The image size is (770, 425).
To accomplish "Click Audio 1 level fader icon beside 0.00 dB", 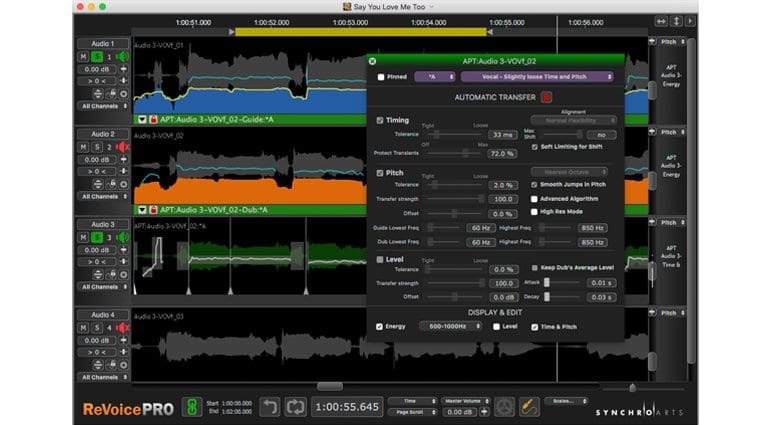I will 124,69.
